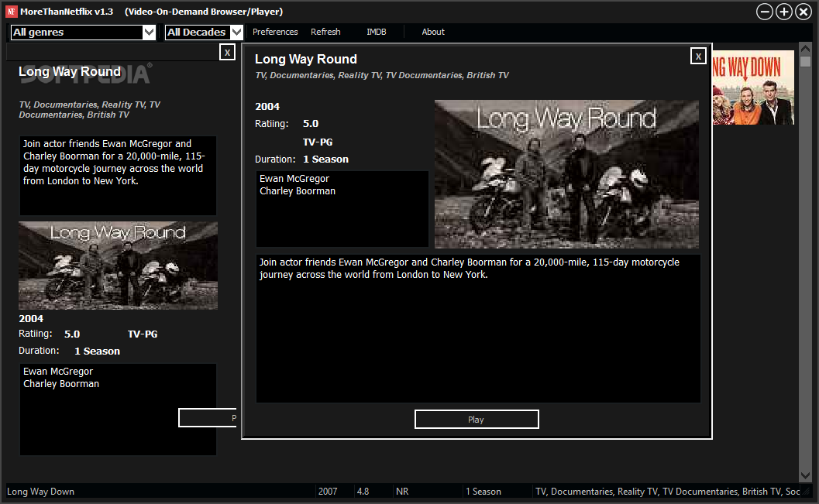Click Refresh in the menu bar
Image resolution: width=819 pixels, height=504 pixels.
point(325,32)
